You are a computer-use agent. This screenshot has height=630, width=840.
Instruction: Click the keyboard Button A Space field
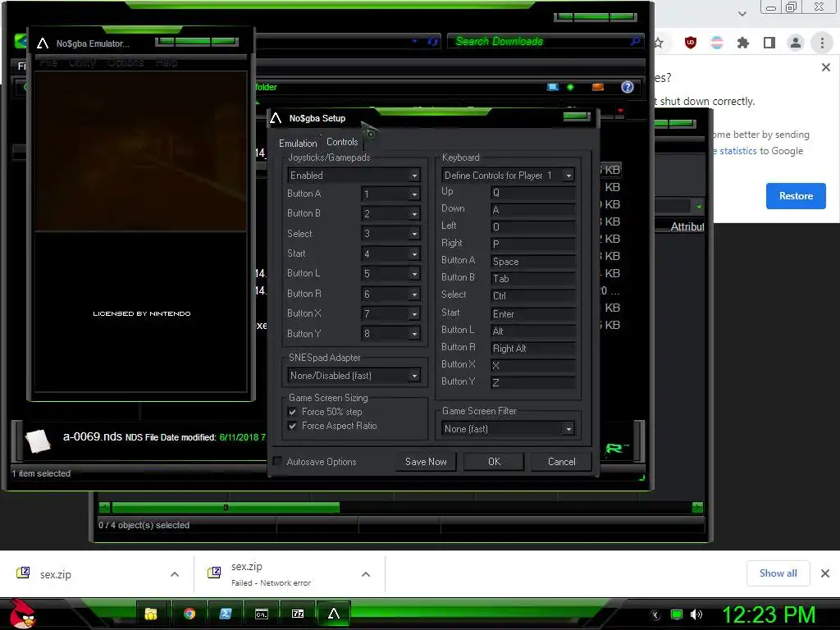(533, 262)
